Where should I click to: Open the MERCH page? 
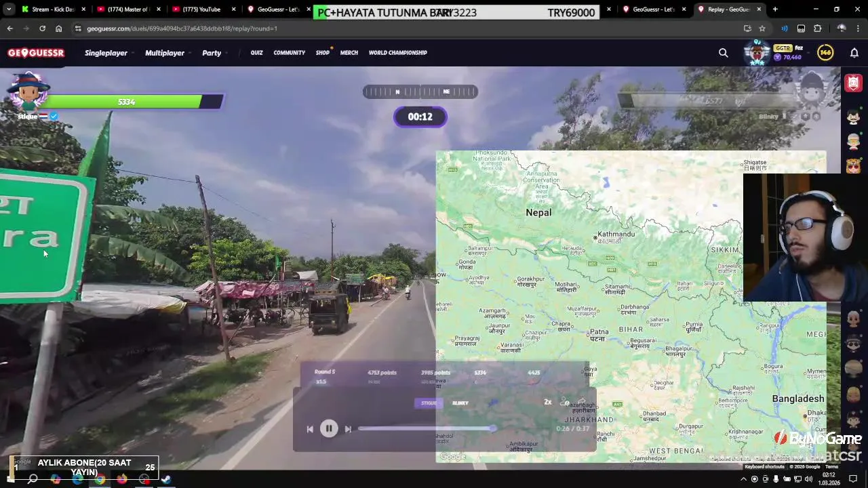pyautogui.click(x=349, y=53)
